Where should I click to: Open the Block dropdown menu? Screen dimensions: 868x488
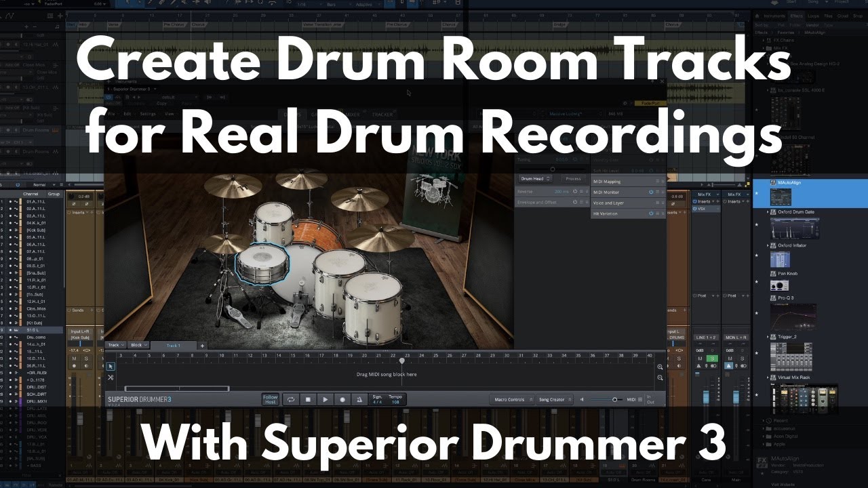point(139,345)
